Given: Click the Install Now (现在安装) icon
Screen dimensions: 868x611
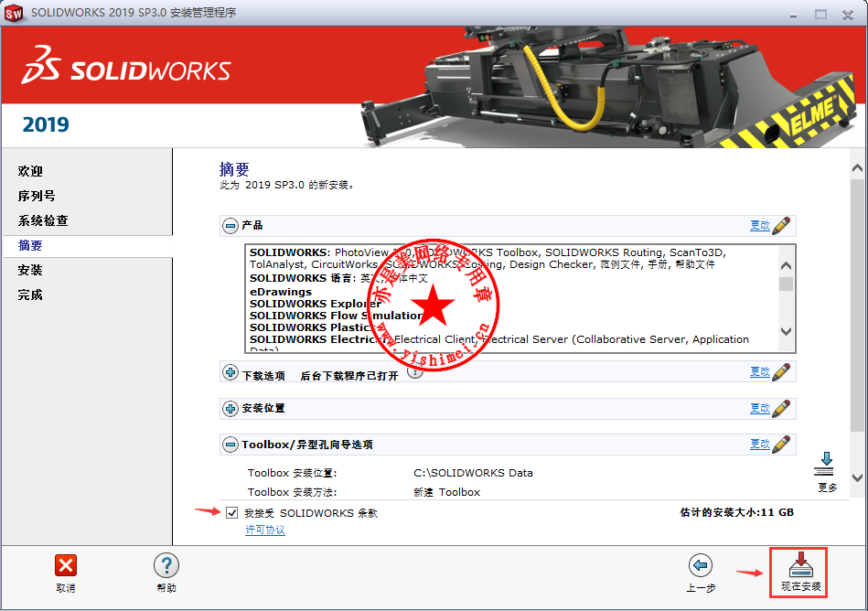Looking at the screenshot, I should coord(800,565).
